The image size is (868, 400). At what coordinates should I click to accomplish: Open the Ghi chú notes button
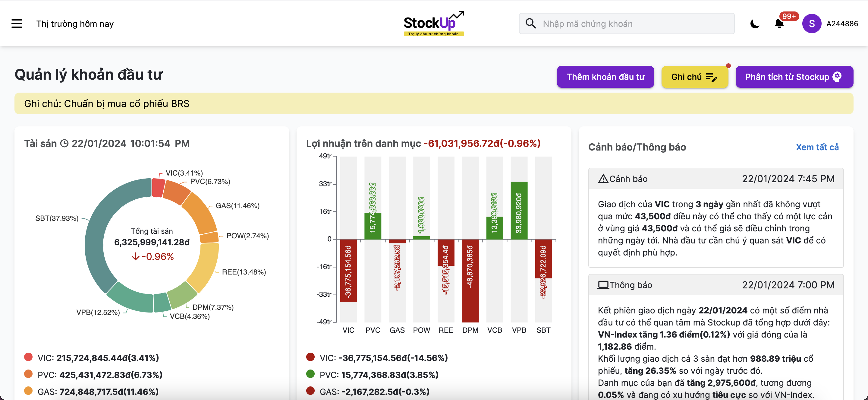pos(694,77)
